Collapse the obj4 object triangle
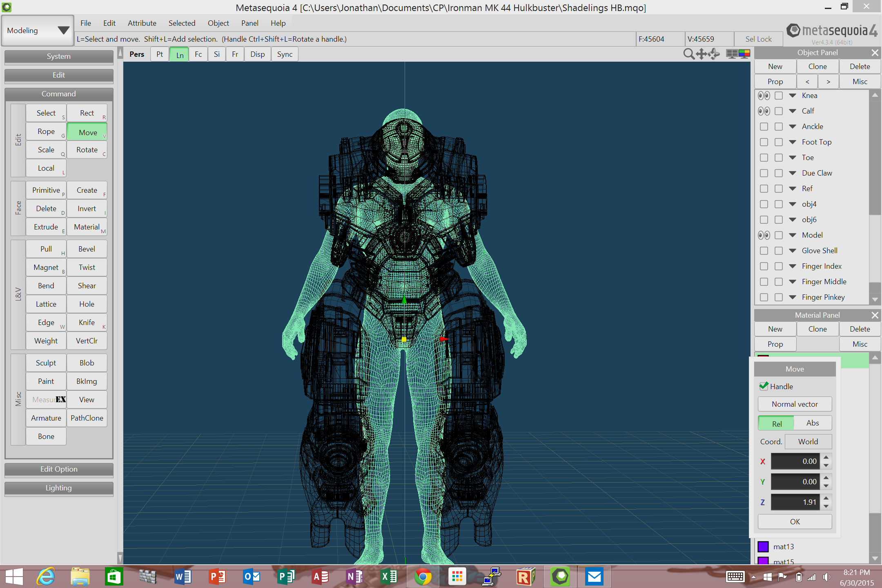 [x=793, y=204]
